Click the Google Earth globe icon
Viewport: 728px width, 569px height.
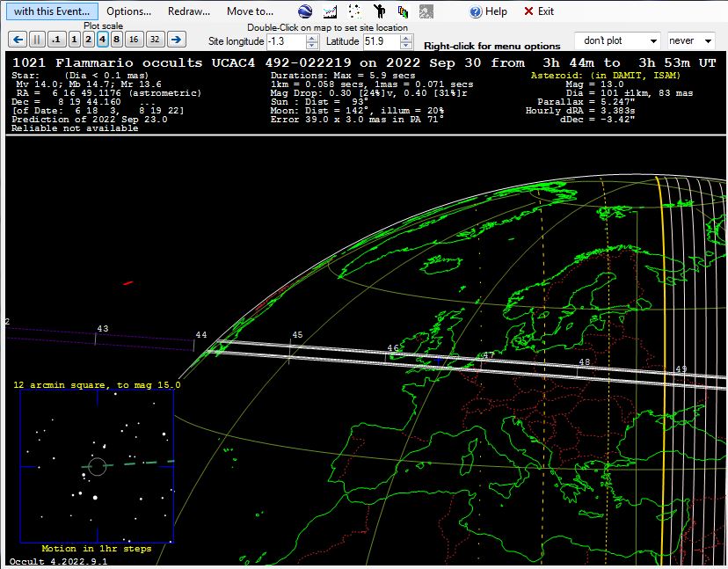[x=305, y=11]
